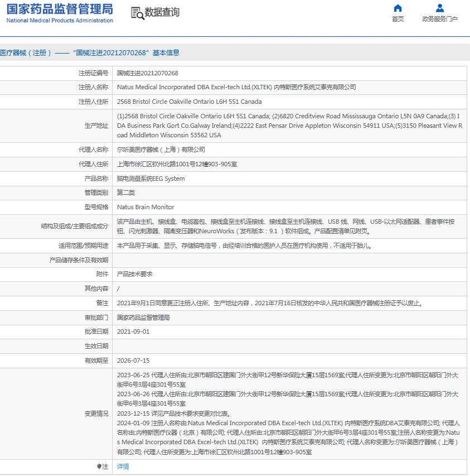The width and height of the screenshot is (470, 476).
Task: Click change entry dated 2024-01-09
Action: point(288,437)
